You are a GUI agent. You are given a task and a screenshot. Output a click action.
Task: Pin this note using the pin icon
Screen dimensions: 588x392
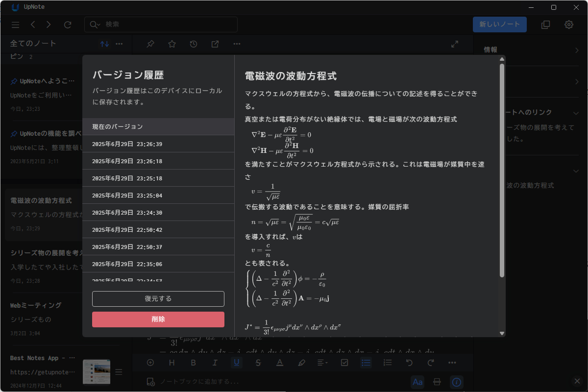150,44
